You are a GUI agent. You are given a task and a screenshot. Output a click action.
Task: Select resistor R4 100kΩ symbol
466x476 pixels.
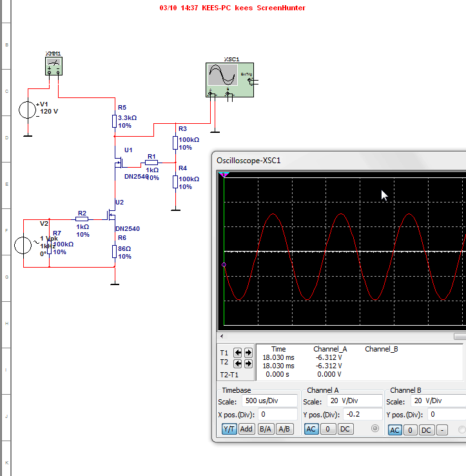tap(175, 182)
